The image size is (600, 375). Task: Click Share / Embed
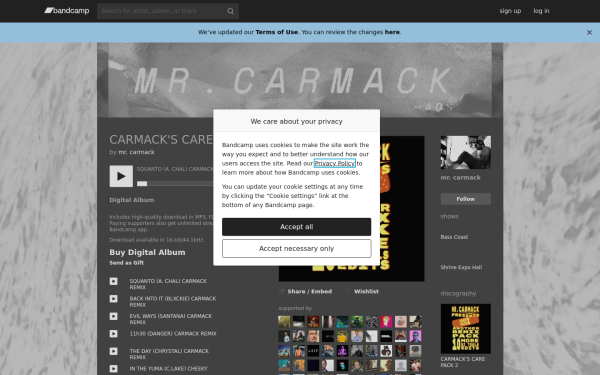(x=306, y=292)
